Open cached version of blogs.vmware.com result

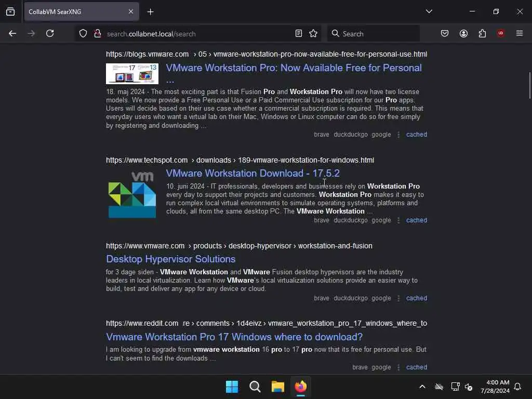point(417,135)
